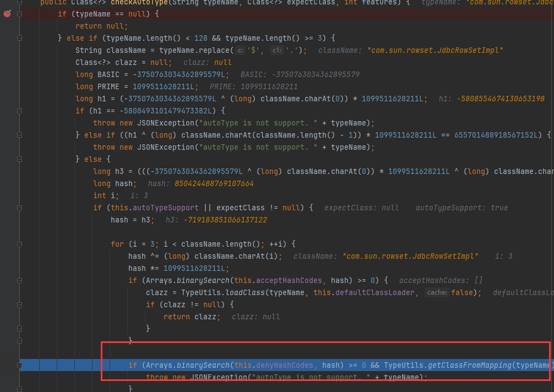This screenshot has width=554, height=392.
Task: Collapse the 'else if typeName.length() < 128' block
Action: click(x=20, y=38)
